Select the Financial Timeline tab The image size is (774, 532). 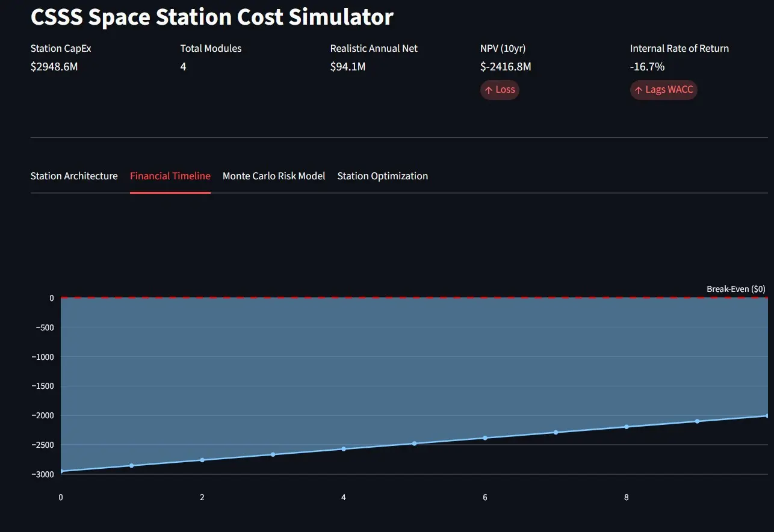coord(170,176)
